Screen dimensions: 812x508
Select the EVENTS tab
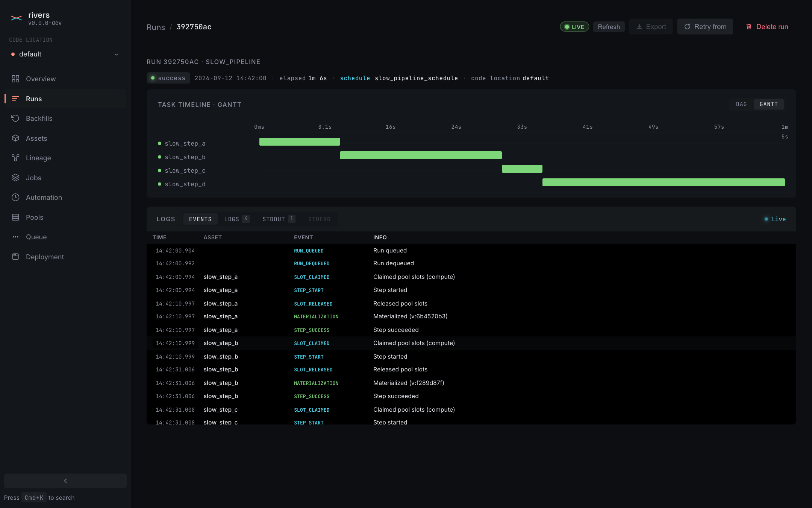tap(200, 219)
